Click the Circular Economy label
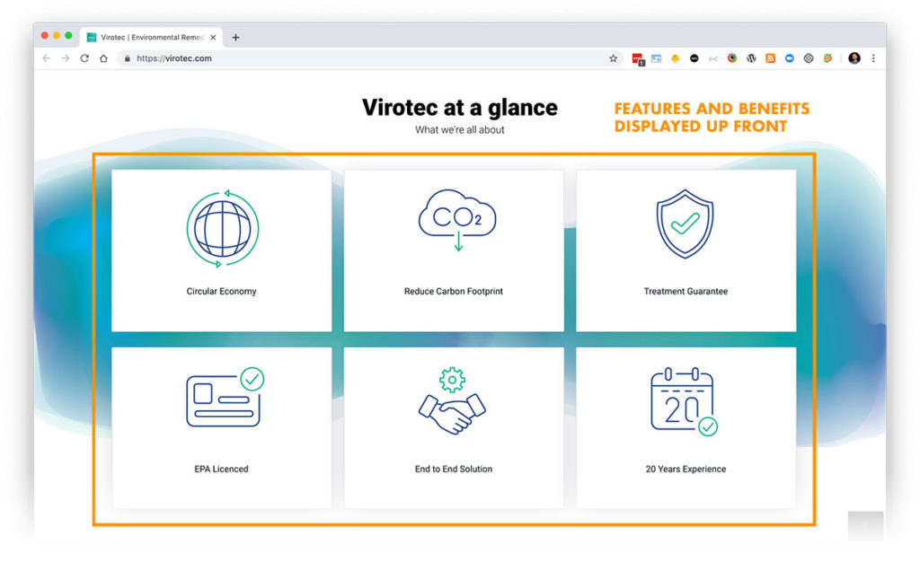This screenshot has width=920, height=588. pos(221,292)
